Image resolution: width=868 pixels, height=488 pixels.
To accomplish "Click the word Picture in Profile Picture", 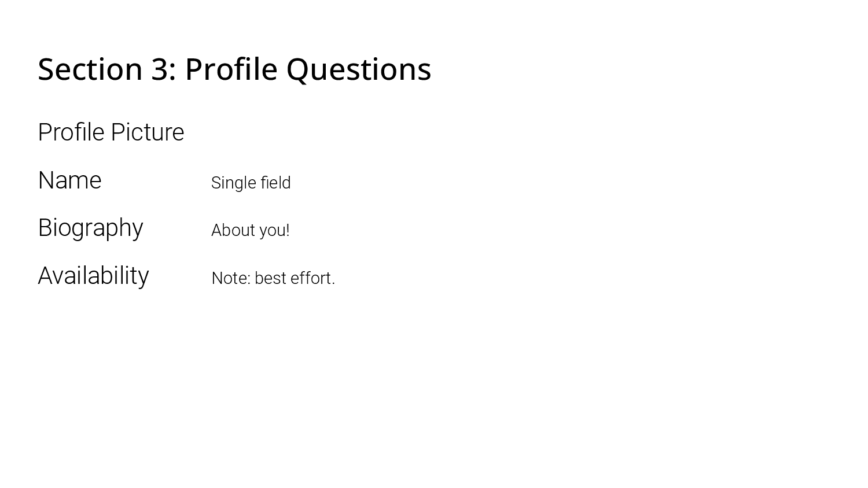I will tap(148, 132).
